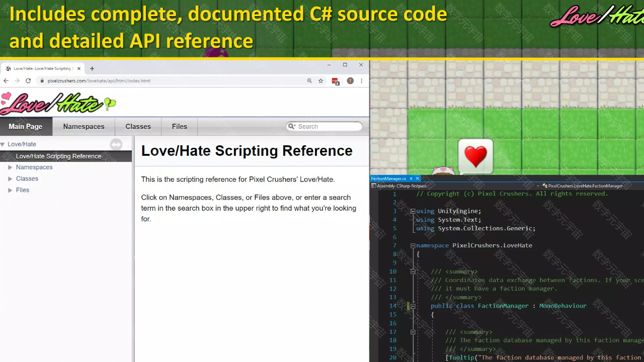Focus the documentation Search box

pyautogui.click(x=325, y=126)
